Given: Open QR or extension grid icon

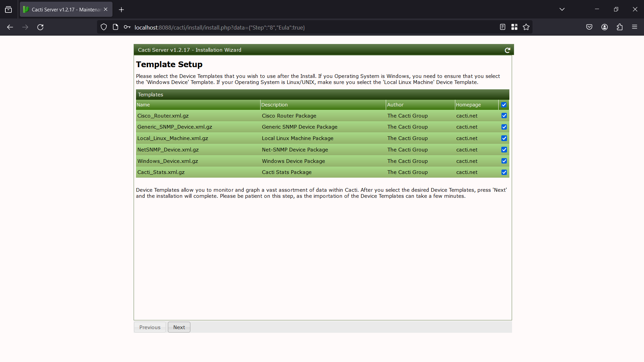Looking at the screenshot, I should click(x=514, y=27).
